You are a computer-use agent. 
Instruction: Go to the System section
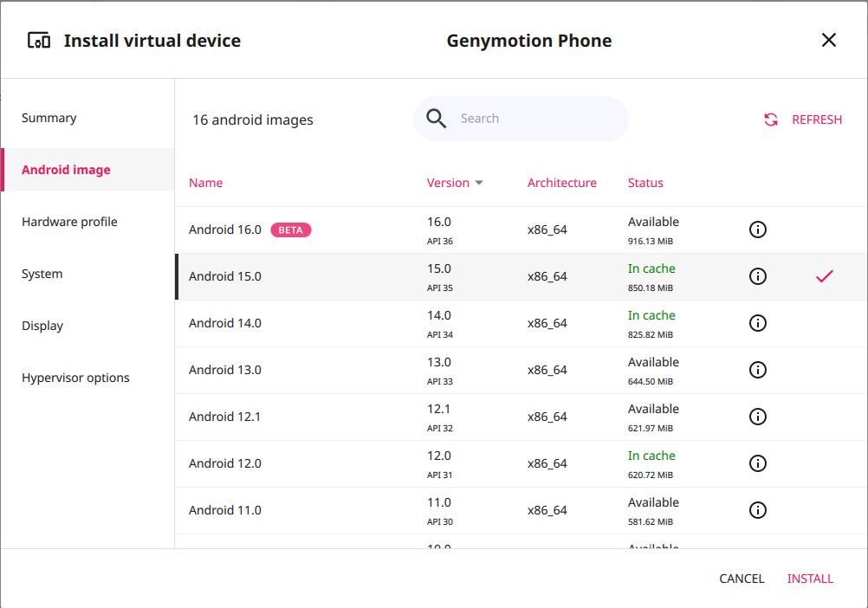point(42,274)
